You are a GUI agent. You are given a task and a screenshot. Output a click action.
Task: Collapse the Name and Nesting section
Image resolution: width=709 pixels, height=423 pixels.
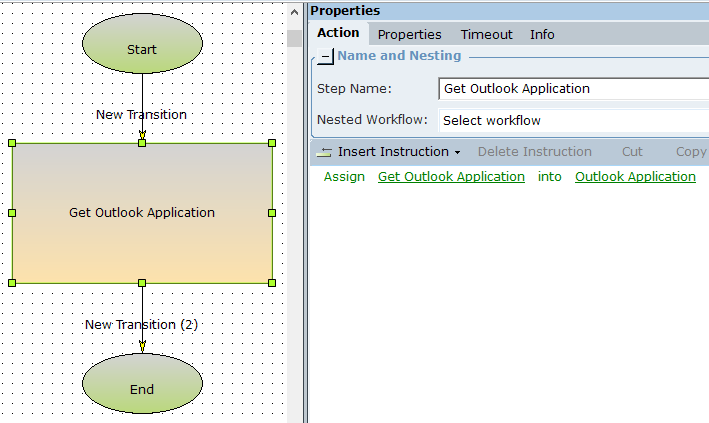click(x=326, y=57)
